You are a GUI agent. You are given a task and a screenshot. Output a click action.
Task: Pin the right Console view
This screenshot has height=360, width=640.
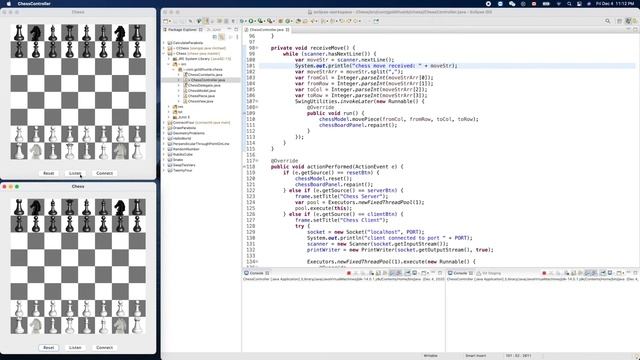pyautogui.click(x=603, y=273)
